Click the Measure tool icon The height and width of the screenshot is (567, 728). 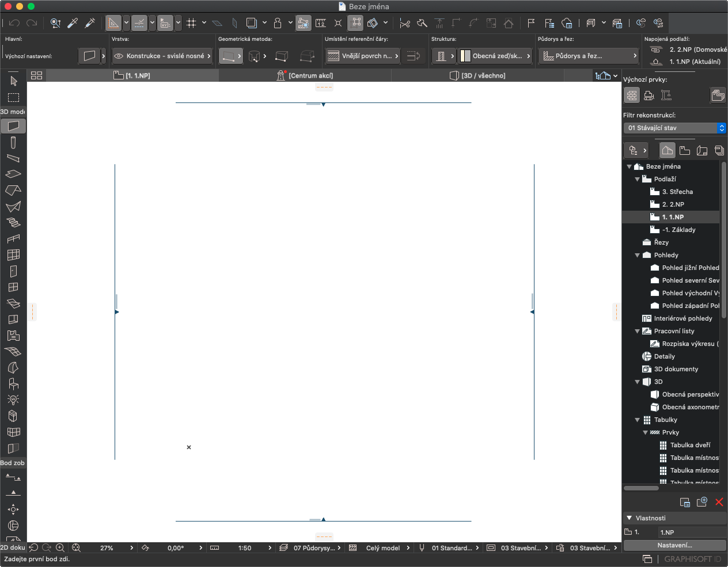point(321,23)
